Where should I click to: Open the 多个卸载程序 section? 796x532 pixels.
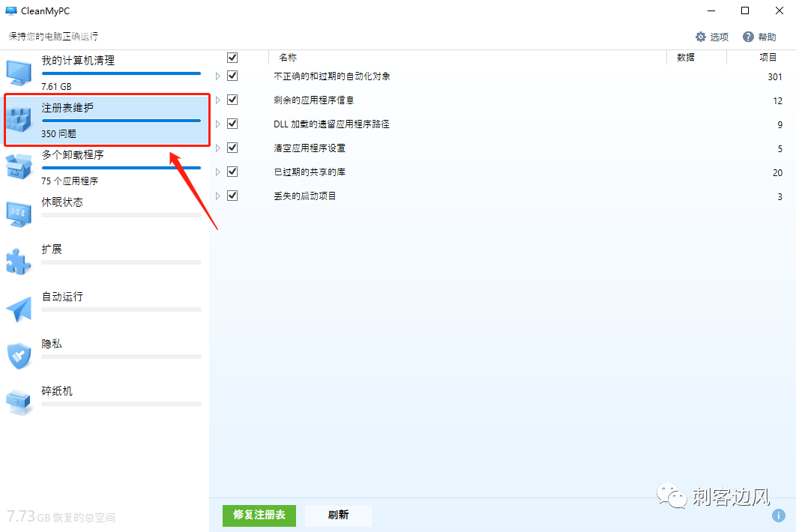tap(105, 167)
